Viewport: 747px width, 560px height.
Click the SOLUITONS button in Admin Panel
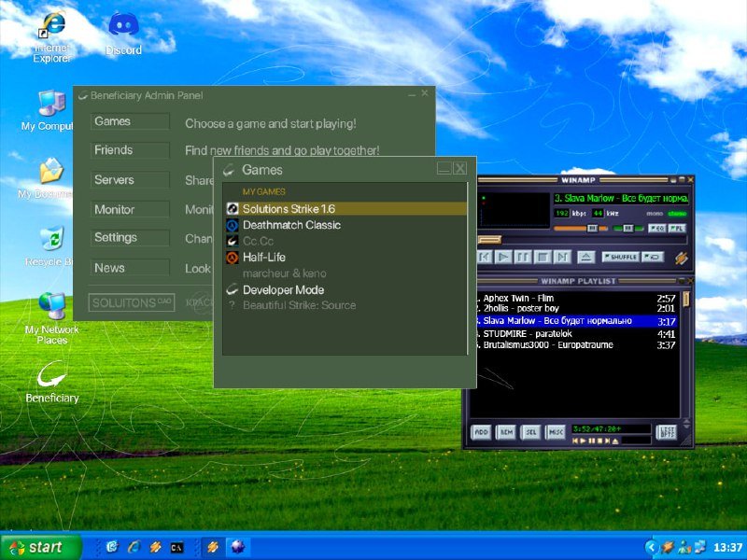click(x=132, y=302)
